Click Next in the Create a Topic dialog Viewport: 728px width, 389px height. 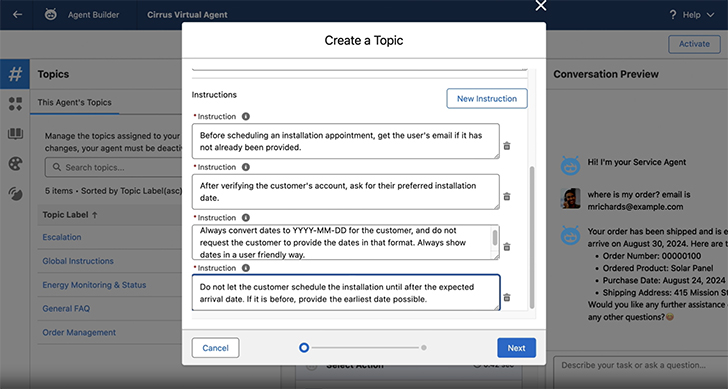click(x=516, y=348)
